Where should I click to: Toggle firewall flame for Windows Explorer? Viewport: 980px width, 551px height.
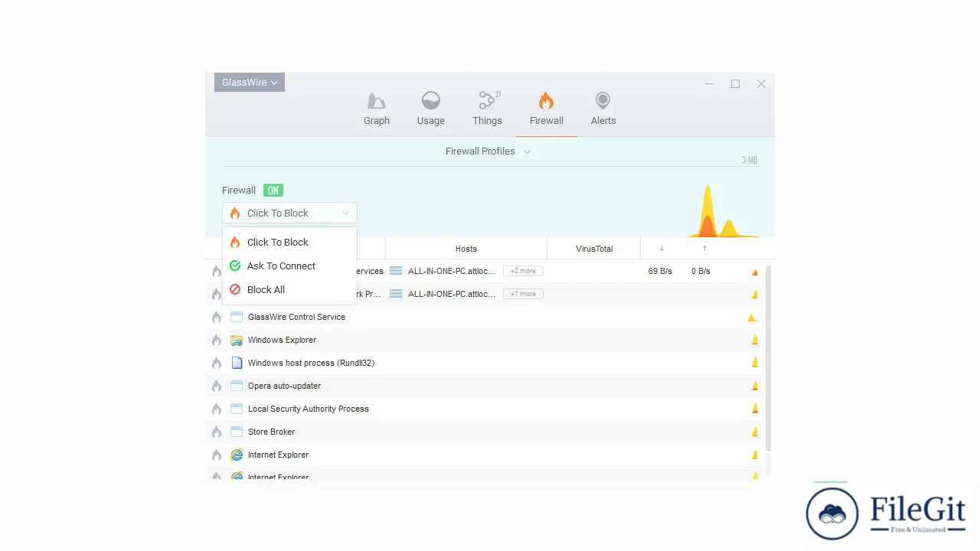[217, 340]
